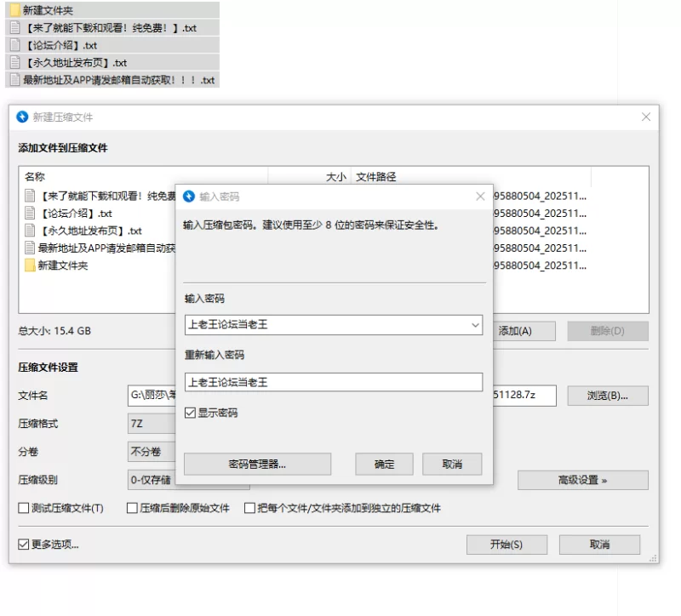Click the 删除(D) button
This screenshot has width=681, height=616.
(x=608, y=331)
